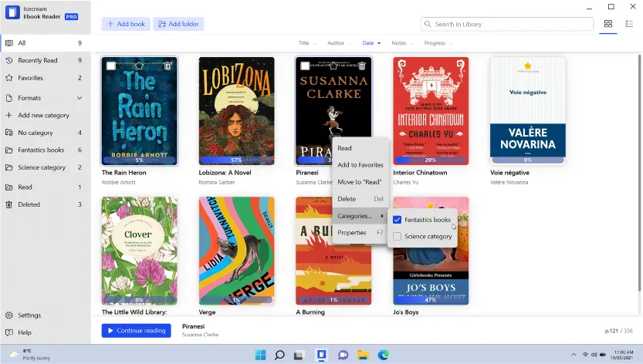Viewport: 643px width, 364px height.
Task: Click the Interior Chinatown title text
Action: tap(420, 173)
